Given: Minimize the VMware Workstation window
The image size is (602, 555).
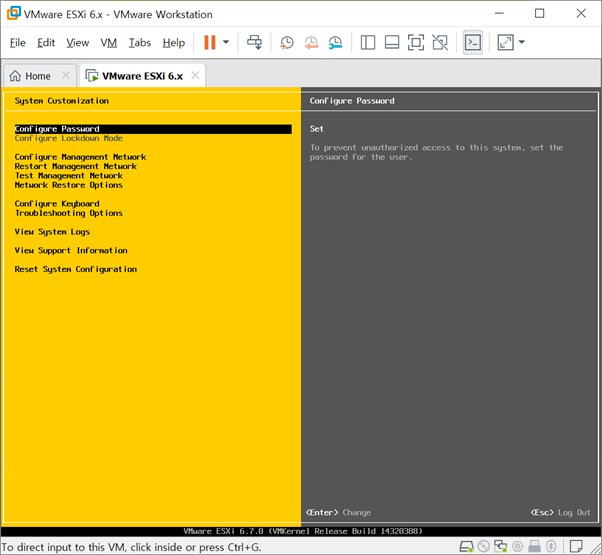Looking at the screenshot, I should 499,13.
